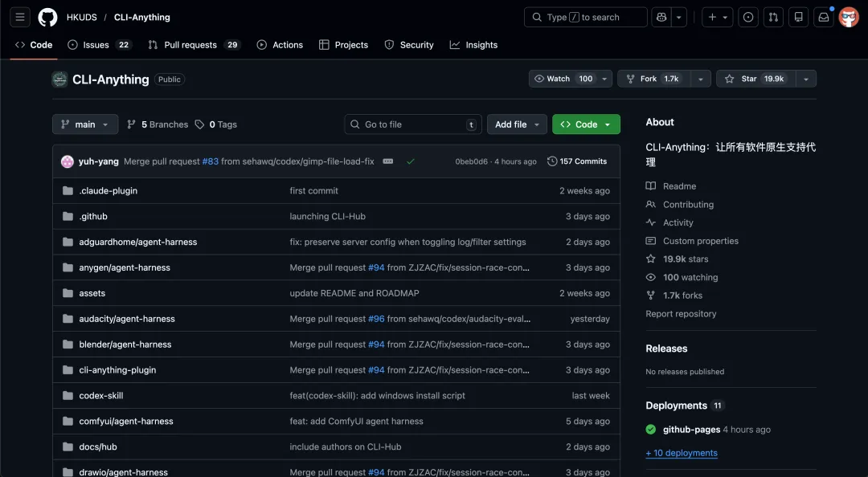Image resolution: width=868 pixels, height=477 pixels.
Task: Open the 157 Commits history link
Action: point(577,161)
